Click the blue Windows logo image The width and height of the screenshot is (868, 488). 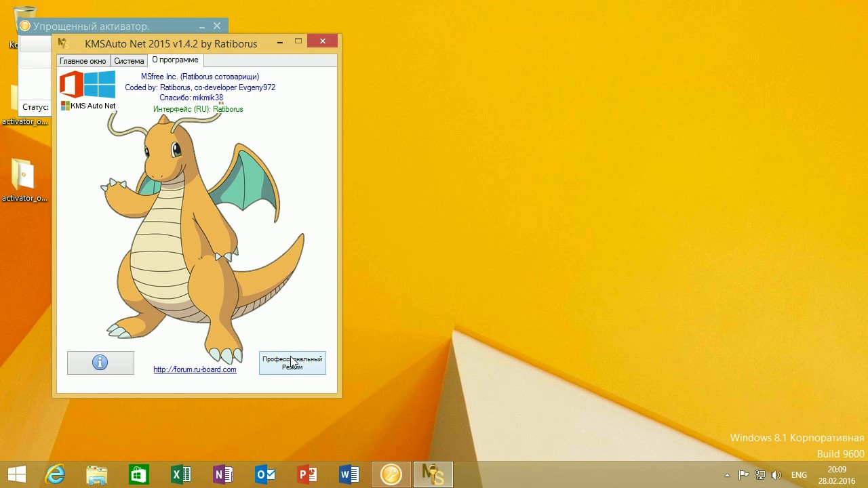point(100,85)
